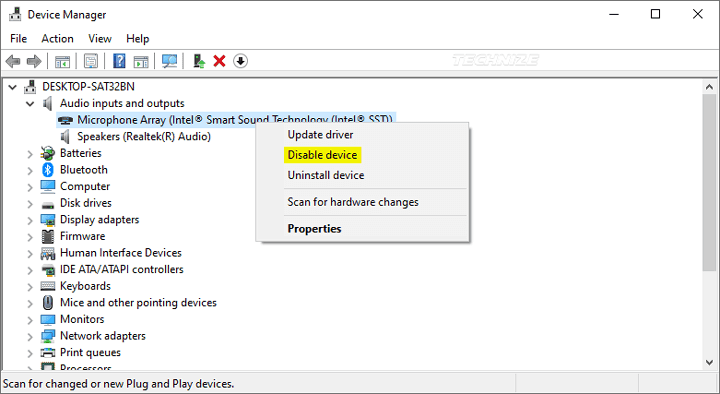This screenshot has height=394, width=720.
Task: Select the Human Interface Devices icon
Action: tap(48, 253)
